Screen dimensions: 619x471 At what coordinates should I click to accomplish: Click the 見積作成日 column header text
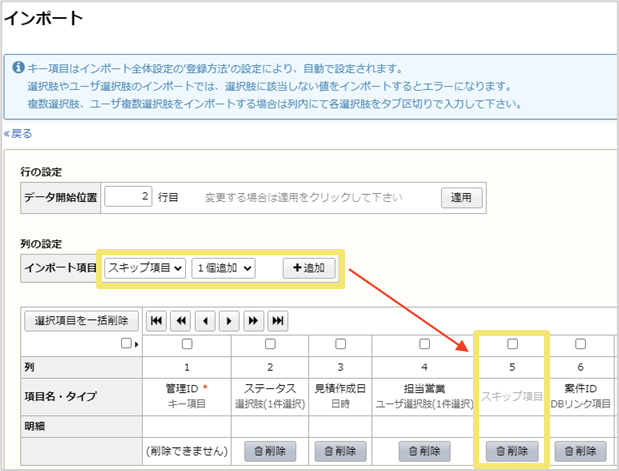[x=340, y=388]
